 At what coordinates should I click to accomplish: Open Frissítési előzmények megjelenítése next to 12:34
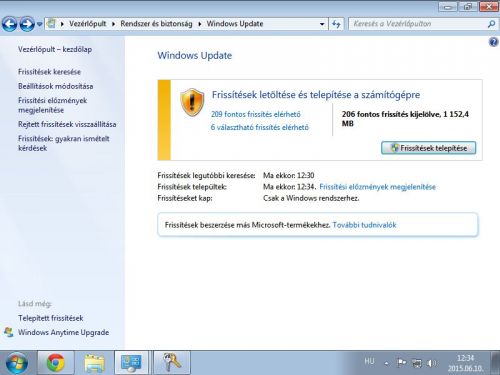pos(377,187)
